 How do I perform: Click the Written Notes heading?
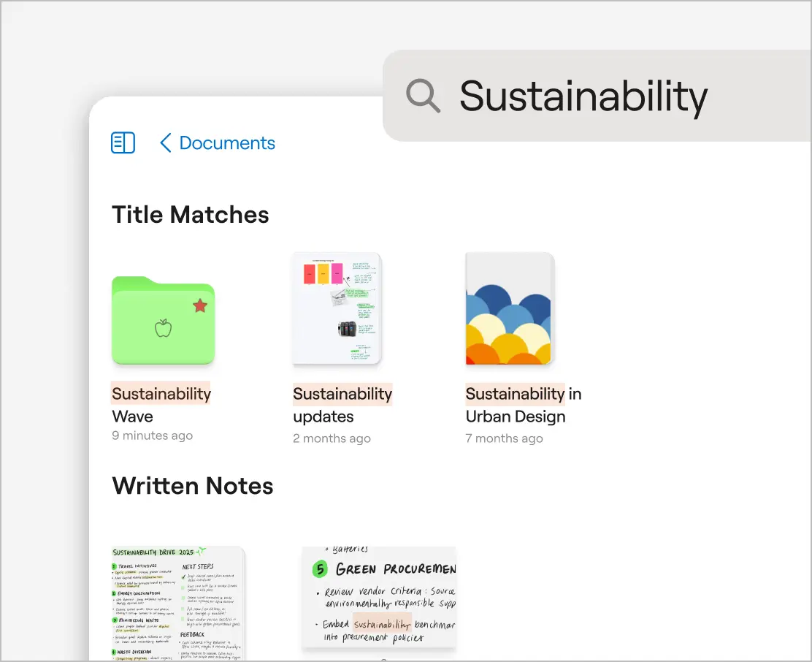pyautogui.click(x=193, y=486)
